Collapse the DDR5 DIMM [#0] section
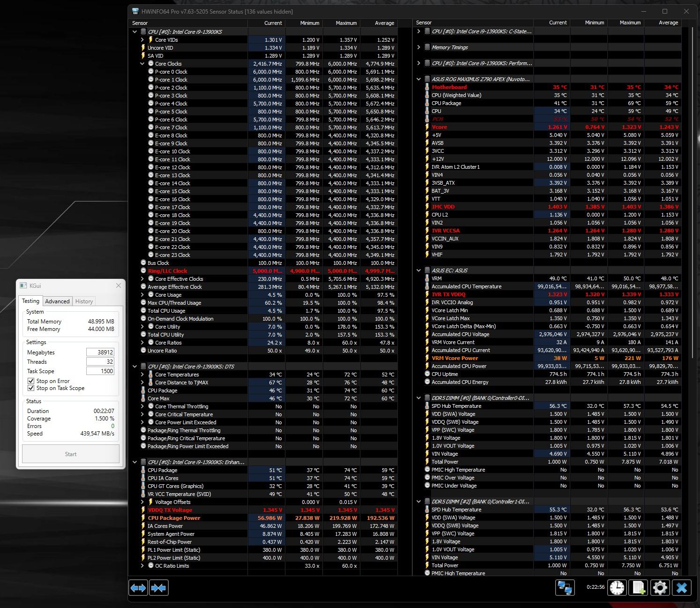This screenshot has width=700, height=608. 418,398
